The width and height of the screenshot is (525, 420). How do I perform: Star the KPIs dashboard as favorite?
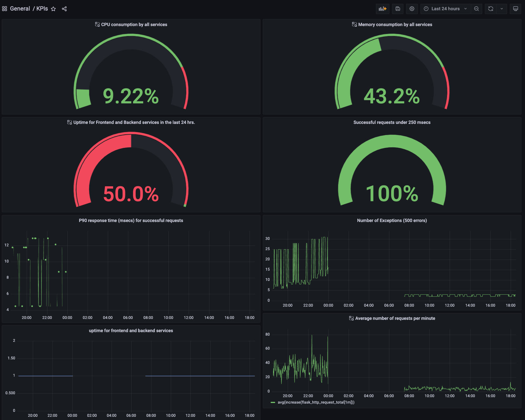(53, 9)
